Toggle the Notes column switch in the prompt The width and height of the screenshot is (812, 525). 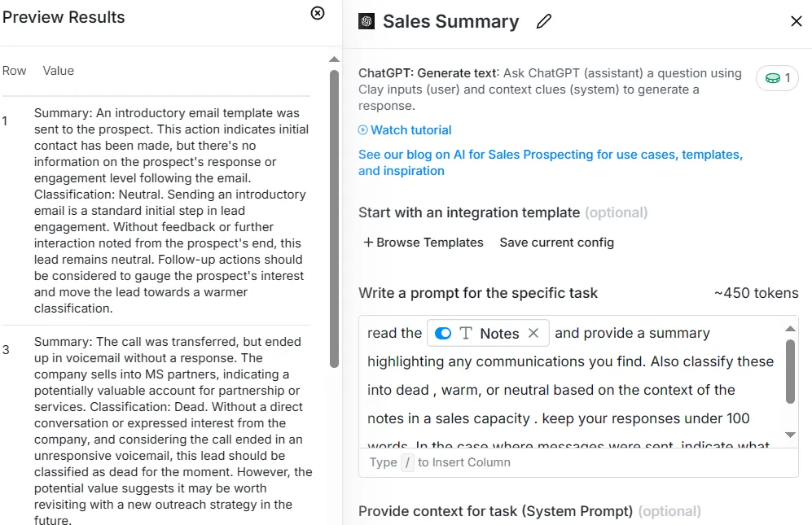(443, 334)
